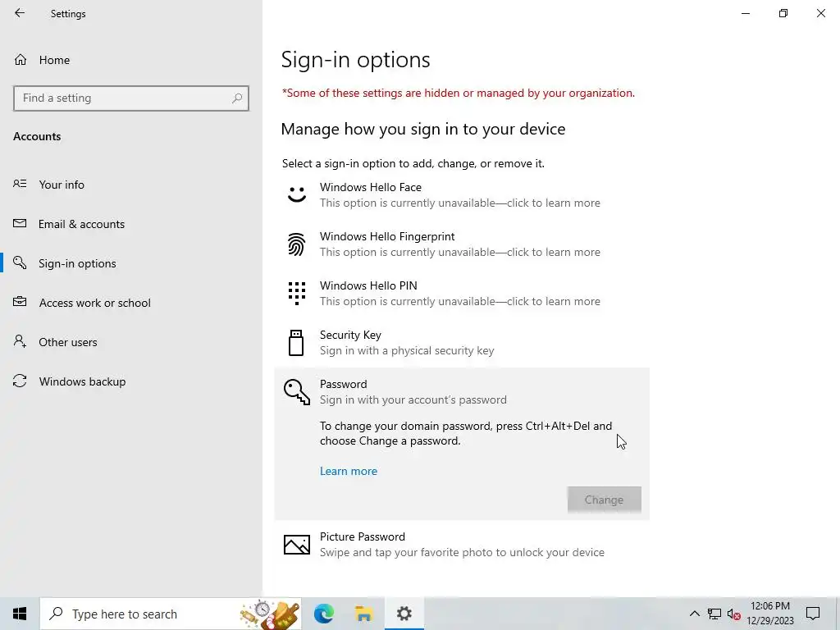Click the Type here to search box
Screen dimensions: 840x630
(171, 614)
